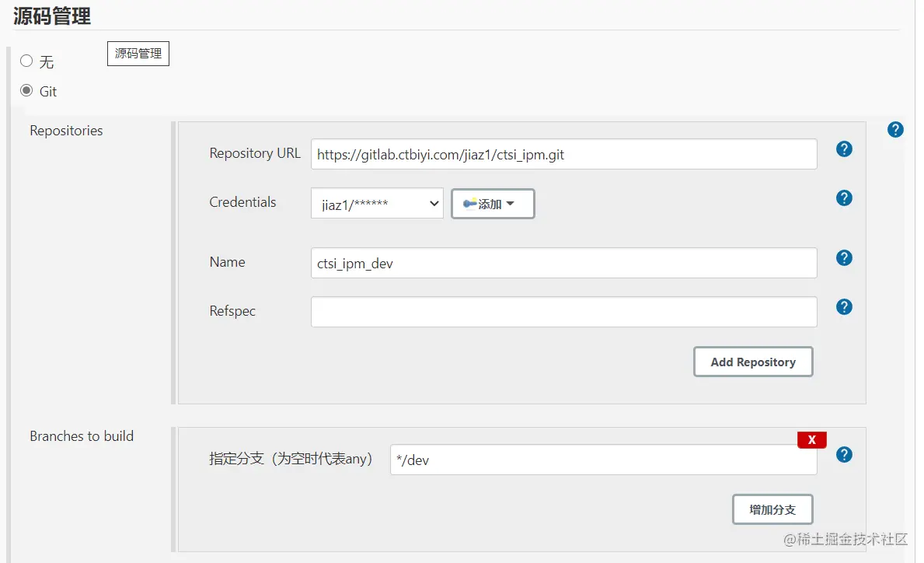Viewport: 924px width, 563px height.
Task: Open the jiaz1 credentials dropdown
Action: [x=377, y=204]
